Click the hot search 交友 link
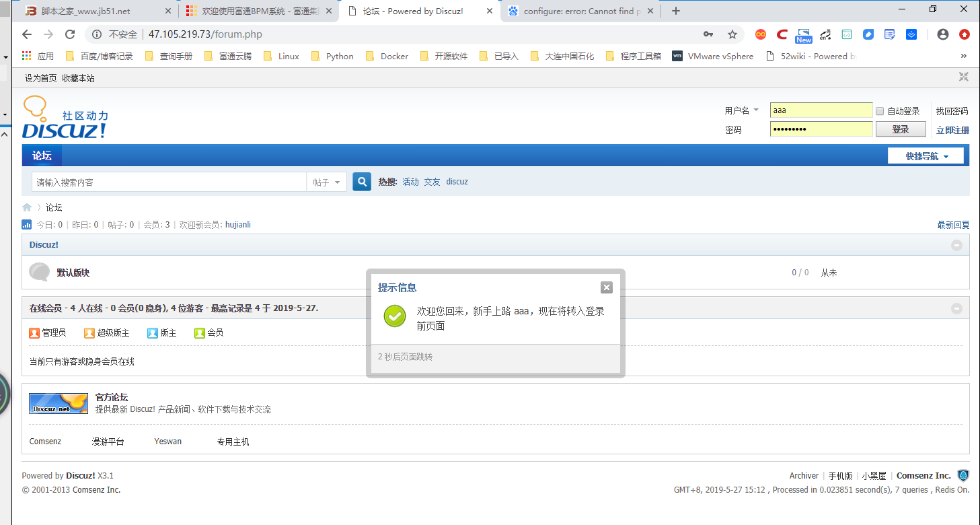This screenshot has width=980, height=525. pos(432,182)
